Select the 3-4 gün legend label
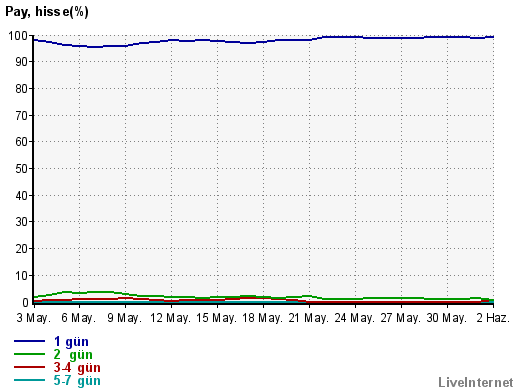Viewport: 520px width, 392px height. pyautogui.click(x=77, y=368)
